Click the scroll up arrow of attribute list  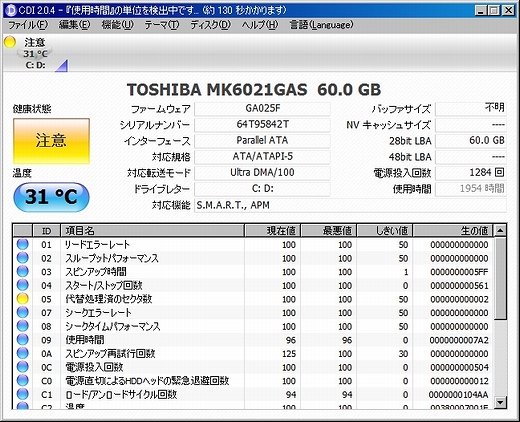coord(500,231)
